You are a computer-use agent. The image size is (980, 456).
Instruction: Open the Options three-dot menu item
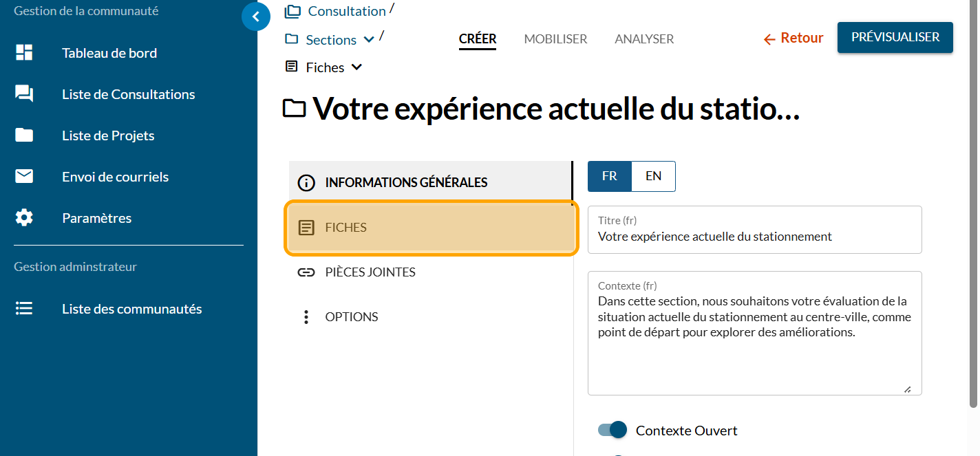click(306, 317)
